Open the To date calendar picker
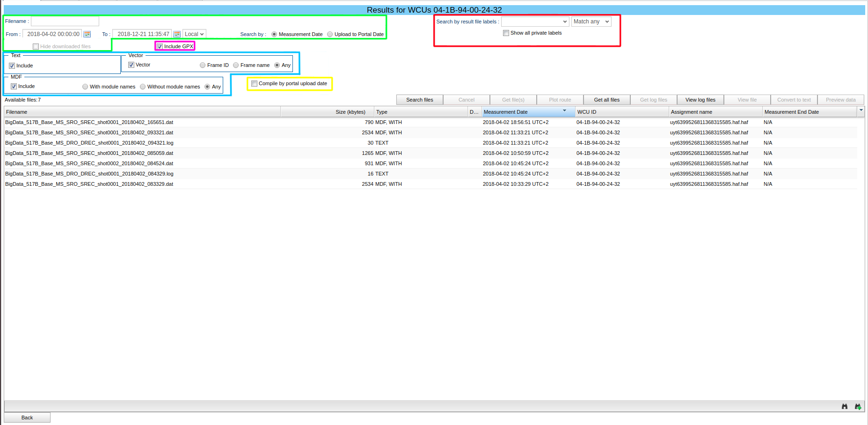The image size is (868, 425). (177, 34)
